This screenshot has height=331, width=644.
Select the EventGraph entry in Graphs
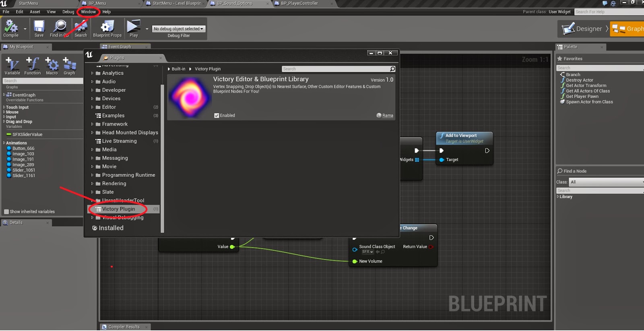pos(24,95)
